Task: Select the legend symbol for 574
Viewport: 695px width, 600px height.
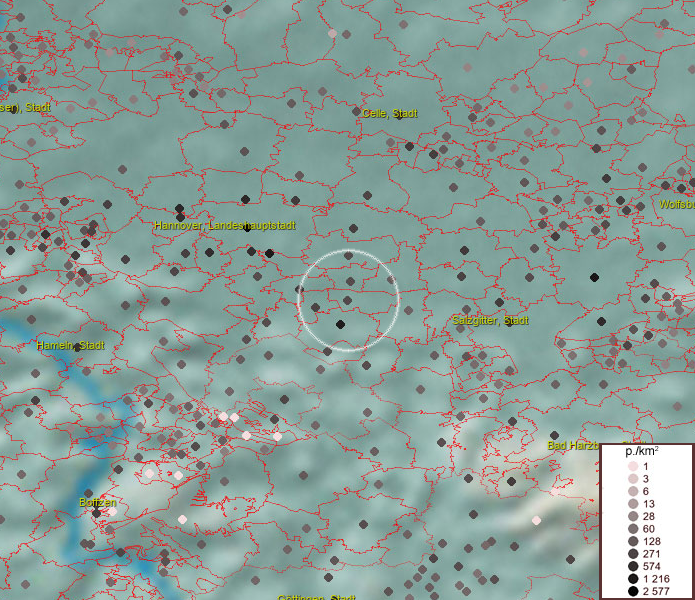Action: (x=633, y=567)
